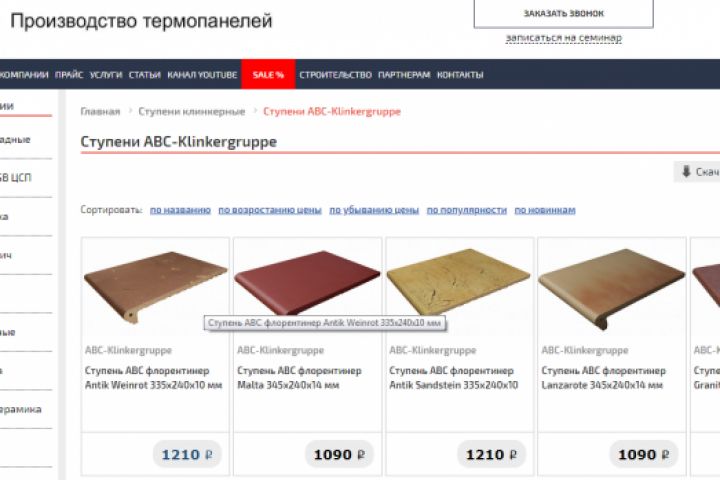This screenshot has width=720, height=480.
Task: Open the ПРАЙС menu item
Action: (x=69, y=75)
